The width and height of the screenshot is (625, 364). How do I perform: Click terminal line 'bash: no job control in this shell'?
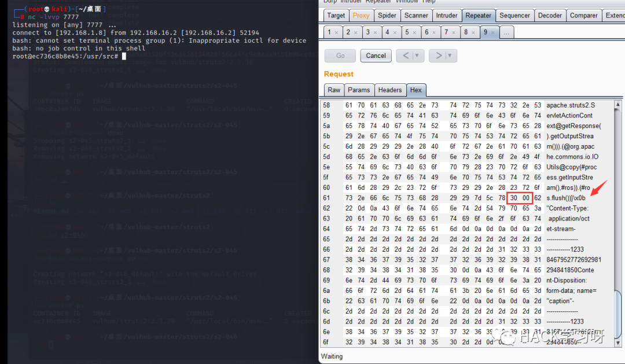(x=79, y=48)
